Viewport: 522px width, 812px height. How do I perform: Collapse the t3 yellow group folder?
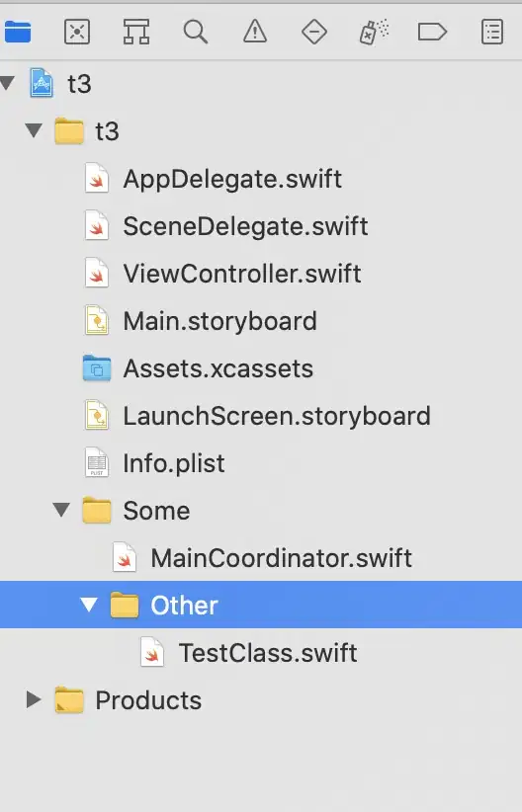(35, 130)
